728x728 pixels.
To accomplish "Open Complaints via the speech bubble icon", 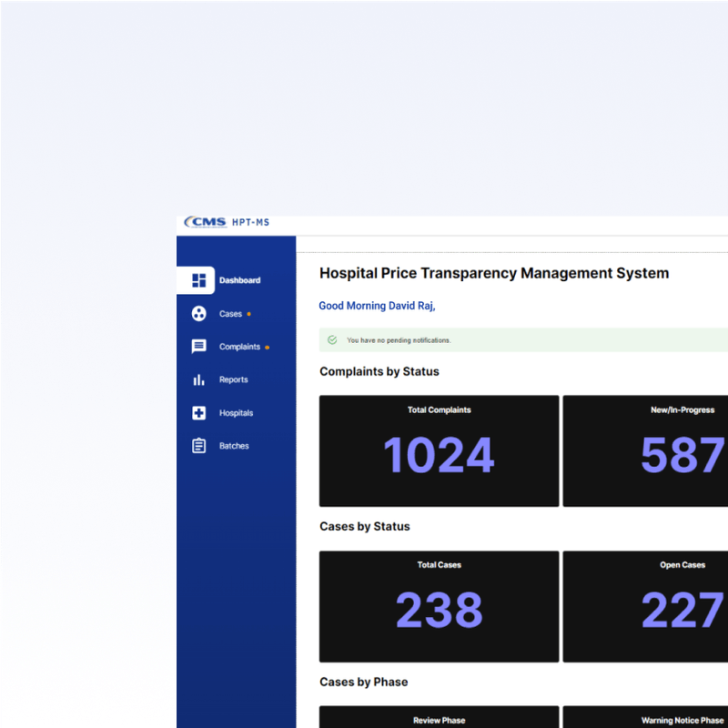I will pyautogui.click(x=198, y=346).
